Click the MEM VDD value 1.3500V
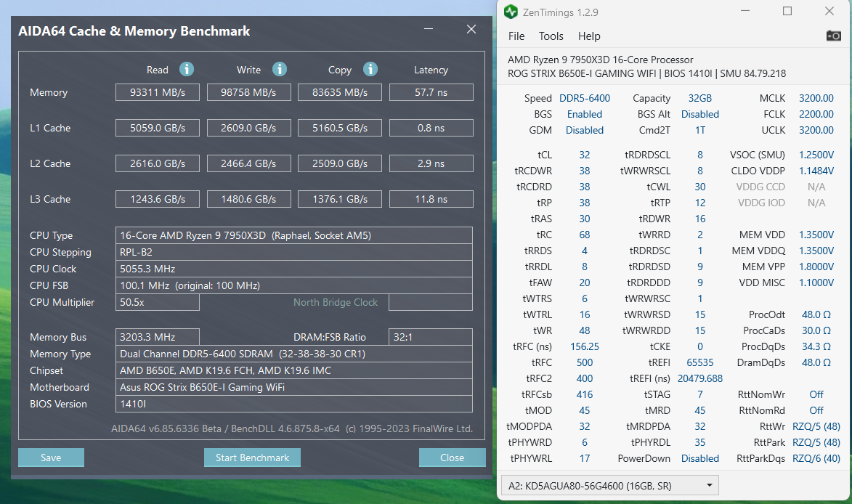This screenshot has width=852, height=504. pos(816,235)
